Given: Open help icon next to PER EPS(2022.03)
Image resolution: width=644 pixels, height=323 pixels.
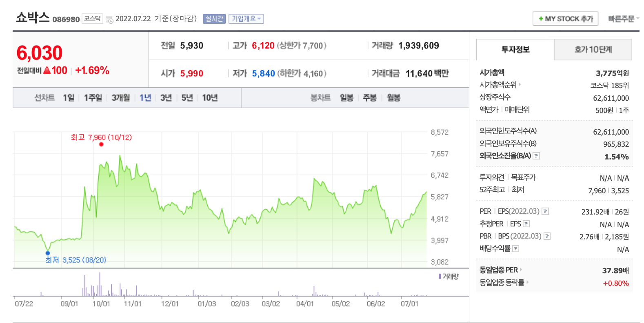Looking at the screenshot, I should (545, 211).
